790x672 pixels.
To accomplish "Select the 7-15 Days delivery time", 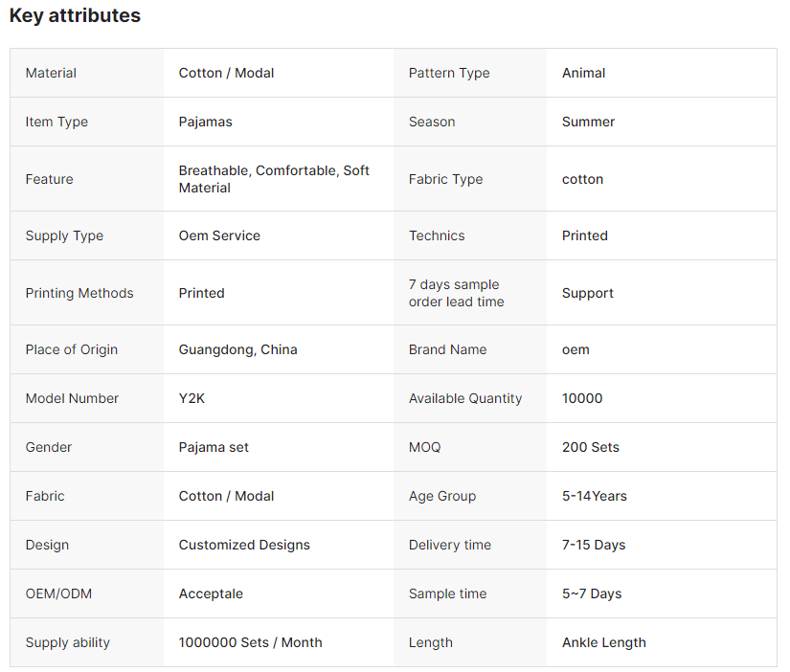I will pos(593,545).
